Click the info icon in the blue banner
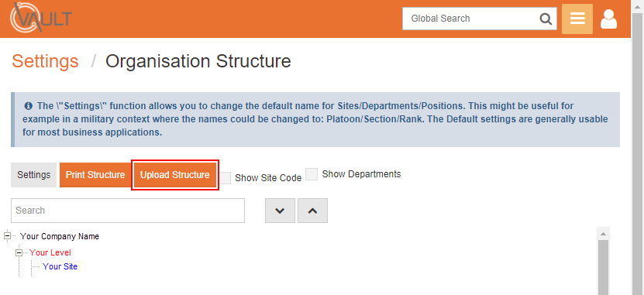 click(29, 106)
